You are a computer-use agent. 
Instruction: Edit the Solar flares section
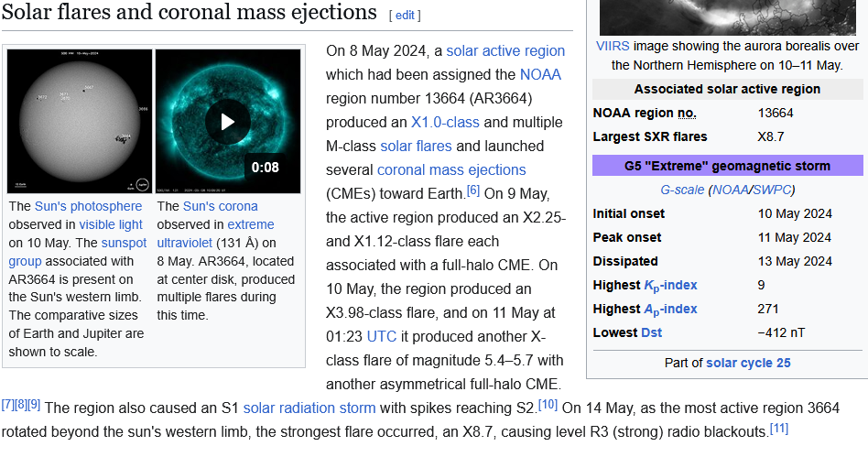pos(405,16)
